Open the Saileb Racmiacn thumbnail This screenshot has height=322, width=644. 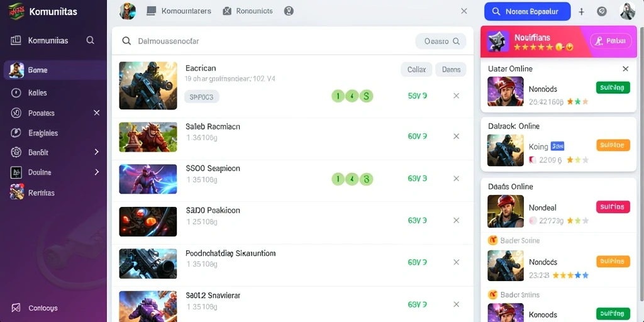(x=148, y=136)
